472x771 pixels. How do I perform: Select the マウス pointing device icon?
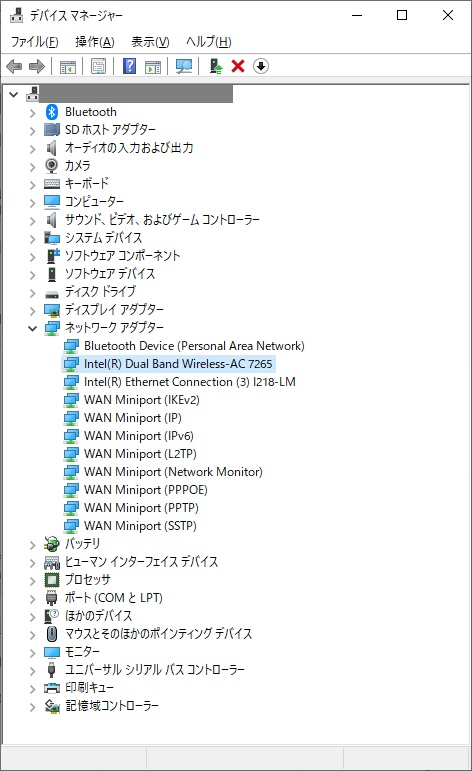pyautogui.click(x=52, y=634)
